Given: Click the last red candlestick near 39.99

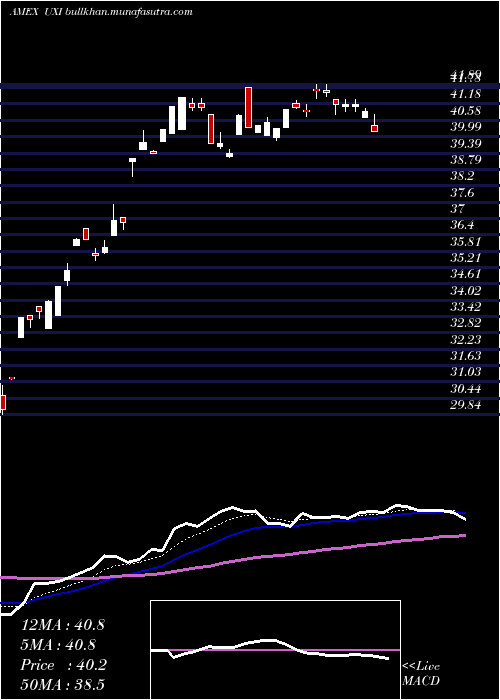Looking at the screenshot, I should click(x=375, y=129).
